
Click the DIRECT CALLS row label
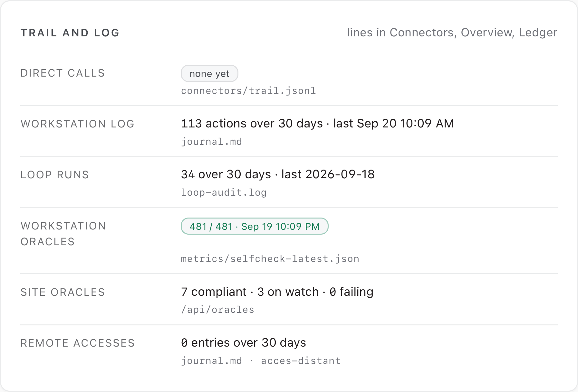tap(63, 73)
